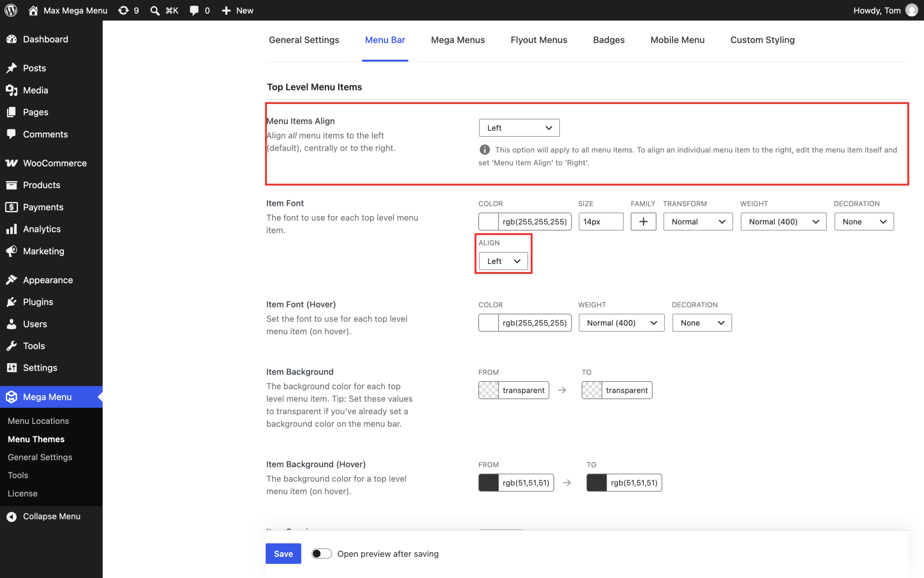The width and height of the screenshot is (924, 578).
Task: Click the Marketing megaphone icon
Action: [12, 251]
